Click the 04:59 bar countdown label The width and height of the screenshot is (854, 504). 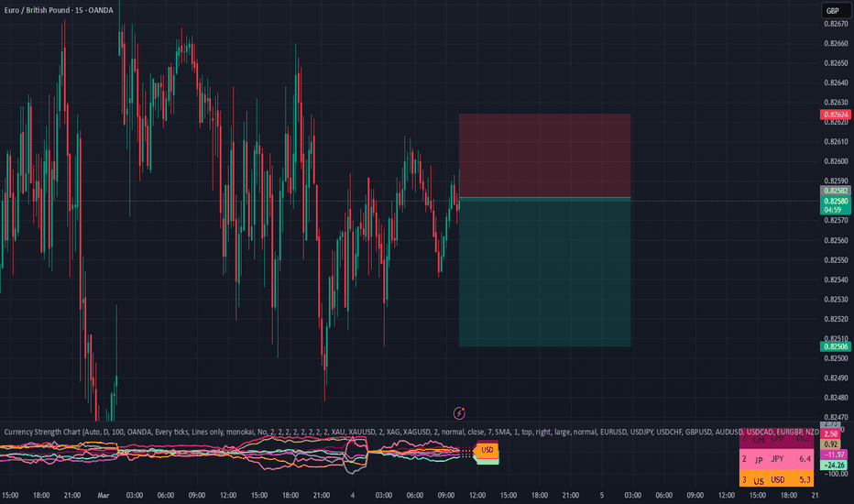[833, 210]
